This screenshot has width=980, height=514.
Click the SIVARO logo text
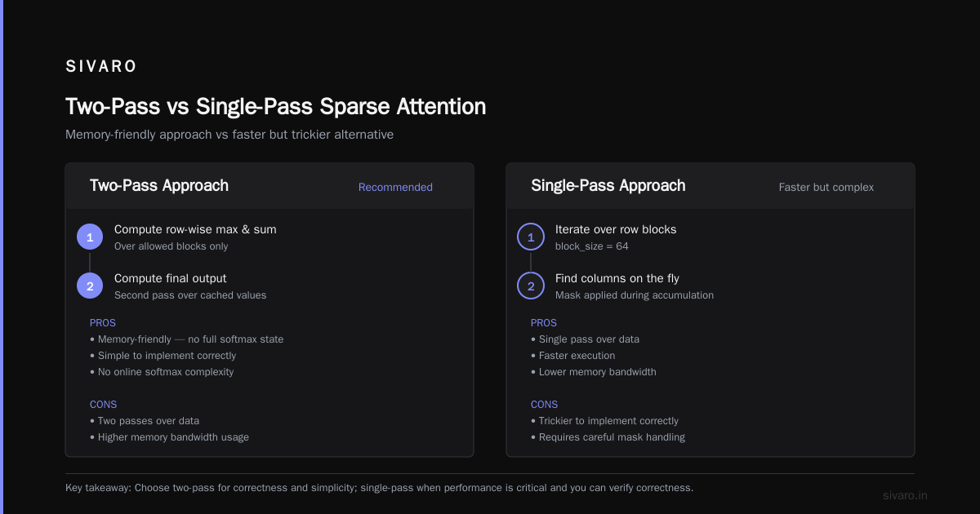tap(101, 67)
